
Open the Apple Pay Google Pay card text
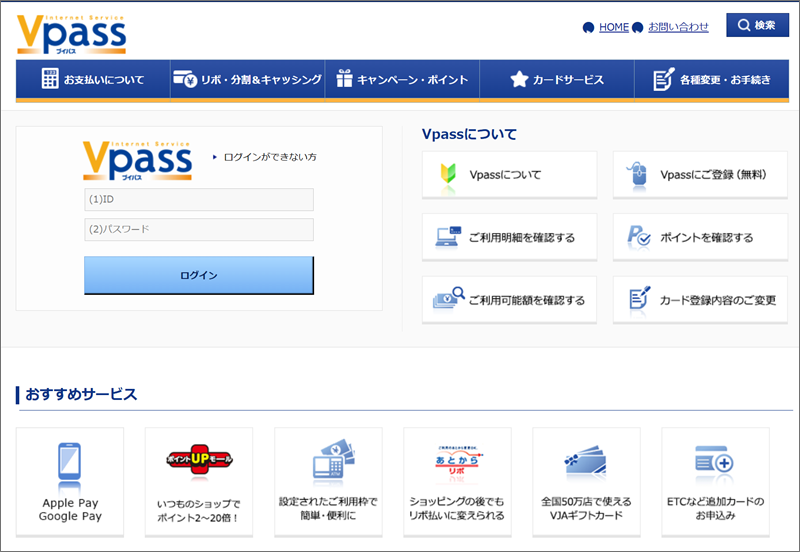pyautogui.click(x=70, y=510)
